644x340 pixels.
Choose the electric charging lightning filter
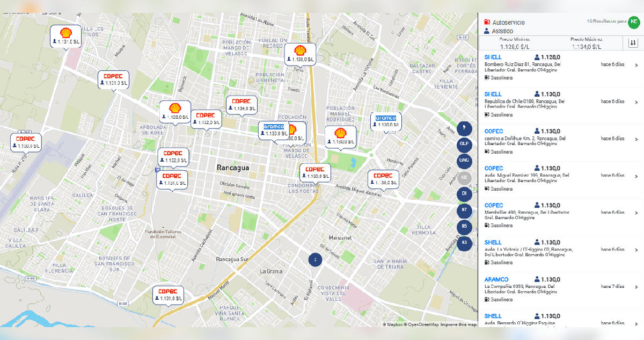(464, 128)
